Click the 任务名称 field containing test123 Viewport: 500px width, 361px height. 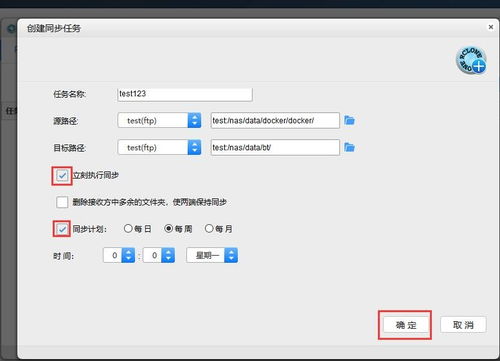pos(185,94)
